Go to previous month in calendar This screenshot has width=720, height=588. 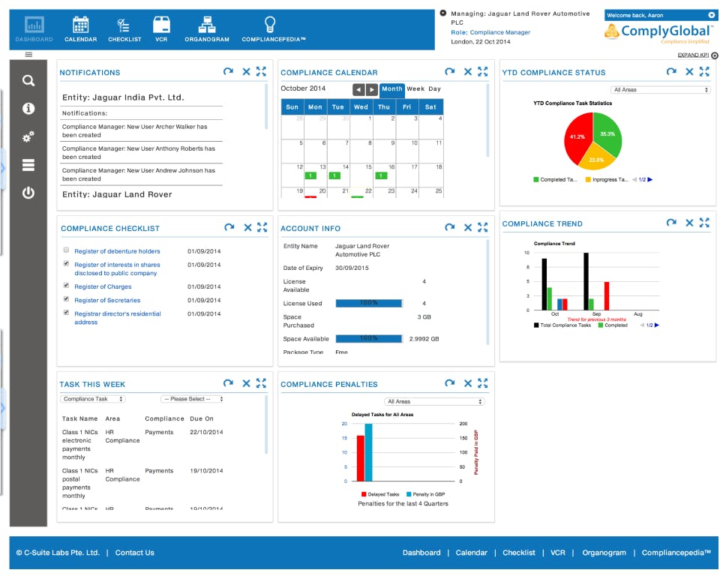[x=358, y=89]
